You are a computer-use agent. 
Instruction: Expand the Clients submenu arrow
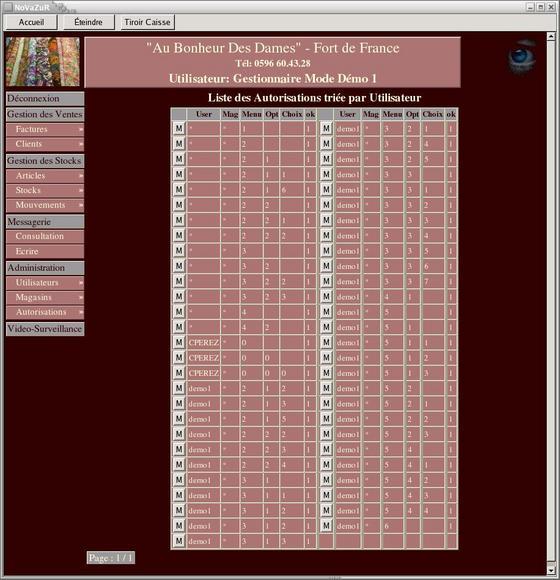click(81, 144)
